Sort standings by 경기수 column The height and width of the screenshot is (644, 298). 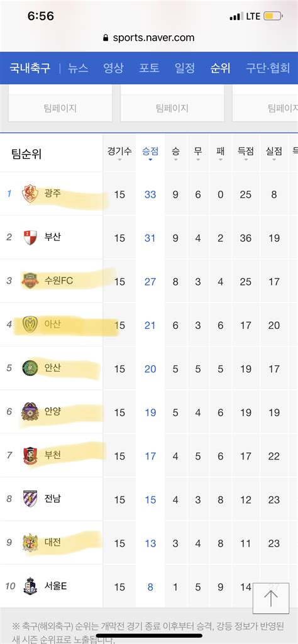point(119,153)
